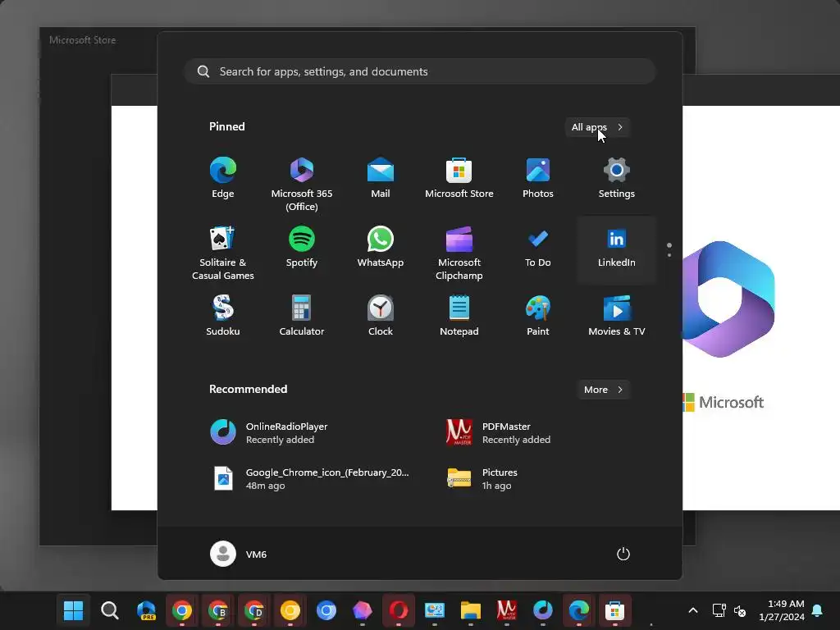The height and width of the screenshot is (630, 840).
Task: Open yellow Chrome Canary taskbar icon
Action: click(x=290, y=610)
